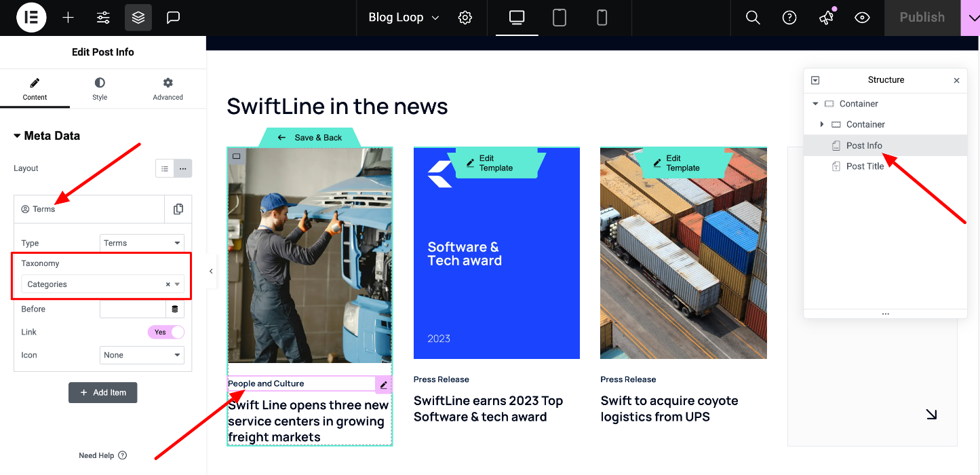
Task: Select nested Container row in Structure
Action: [885, 124]
